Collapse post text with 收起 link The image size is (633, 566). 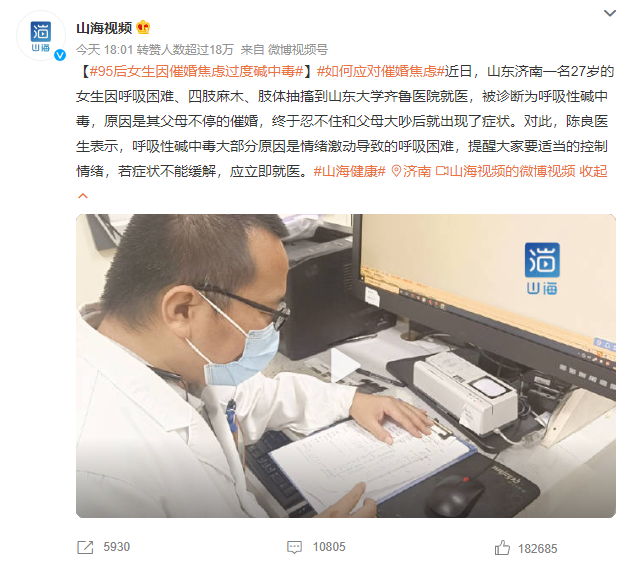click(593, 171)
